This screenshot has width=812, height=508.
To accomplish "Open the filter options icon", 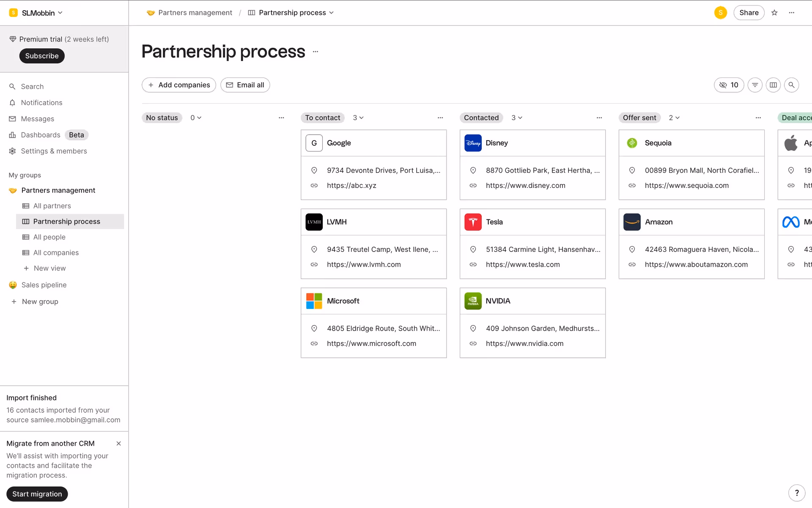I will click(755, 85).
